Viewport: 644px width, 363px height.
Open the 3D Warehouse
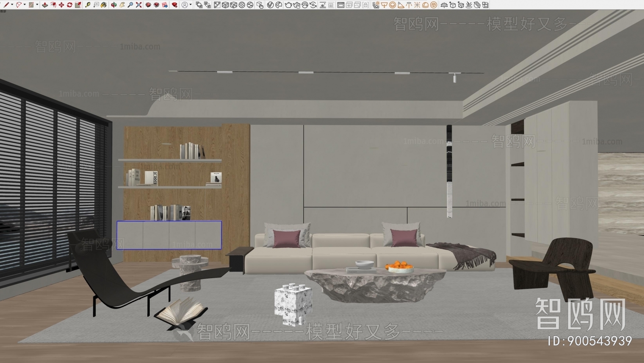pos(148,5)
